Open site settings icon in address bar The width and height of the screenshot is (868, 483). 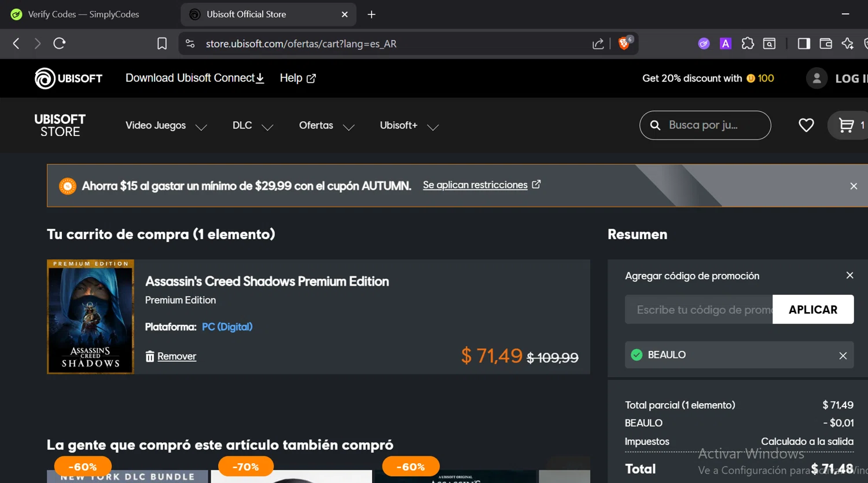coord(190,43)
